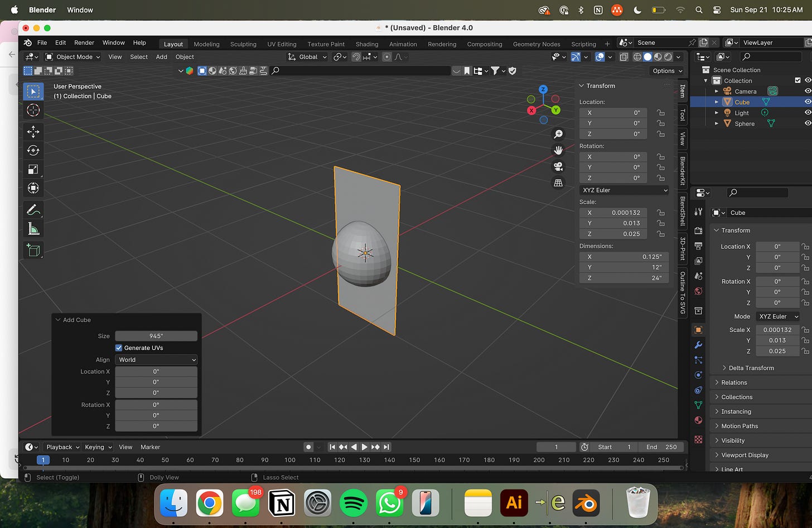812x528 pixels.
Task: Open the Render menu
Action: point(84,43)
